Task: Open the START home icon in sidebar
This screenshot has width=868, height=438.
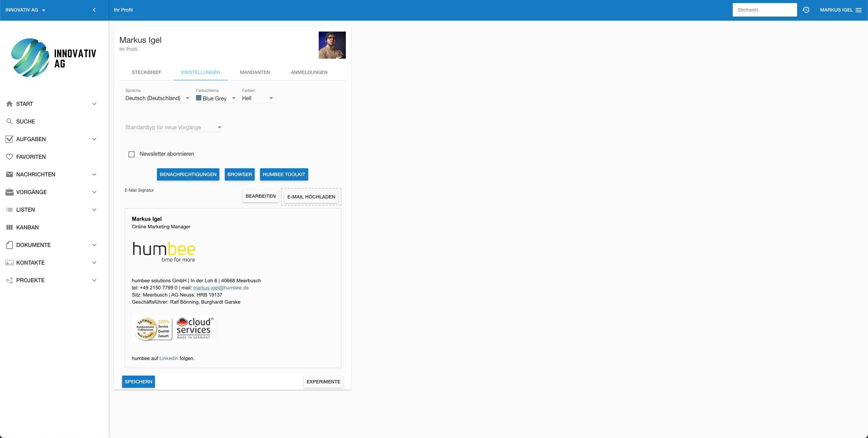Action: coord(9,103)
